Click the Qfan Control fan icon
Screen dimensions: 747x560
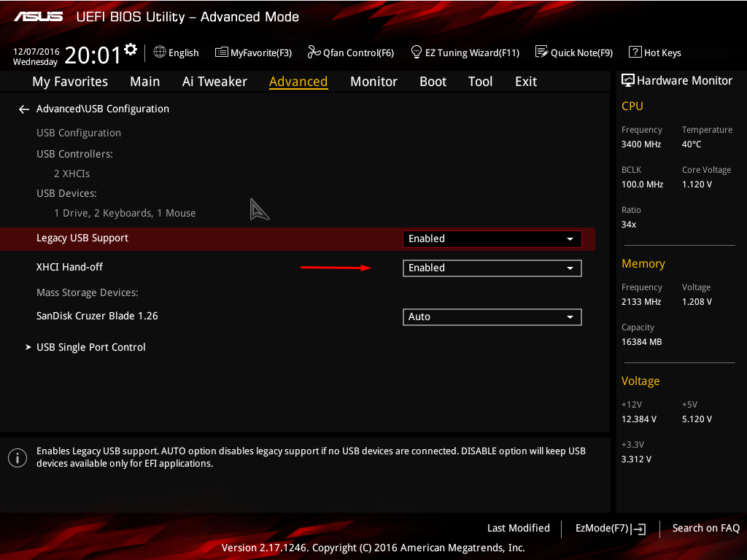[314, 52]
